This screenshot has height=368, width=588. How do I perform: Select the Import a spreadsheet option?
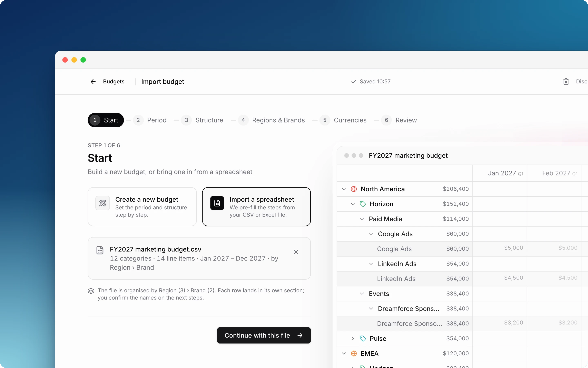[x=256, y=207]
